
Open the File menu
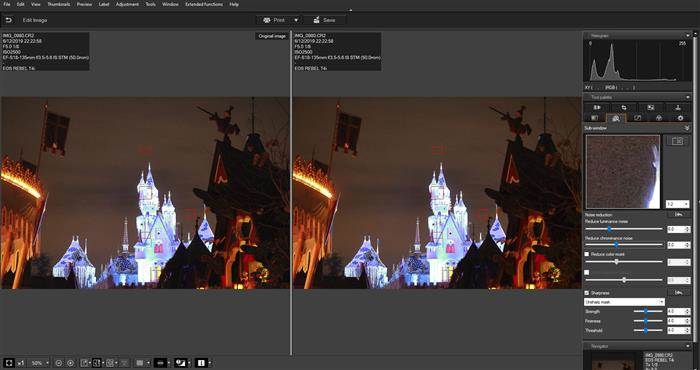tap(7, 4)
